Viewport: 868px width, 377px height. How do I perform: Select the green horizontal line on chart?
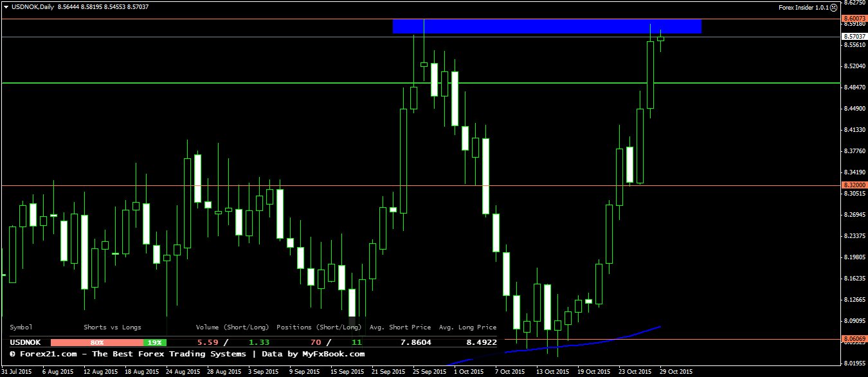tap(420, 83)
